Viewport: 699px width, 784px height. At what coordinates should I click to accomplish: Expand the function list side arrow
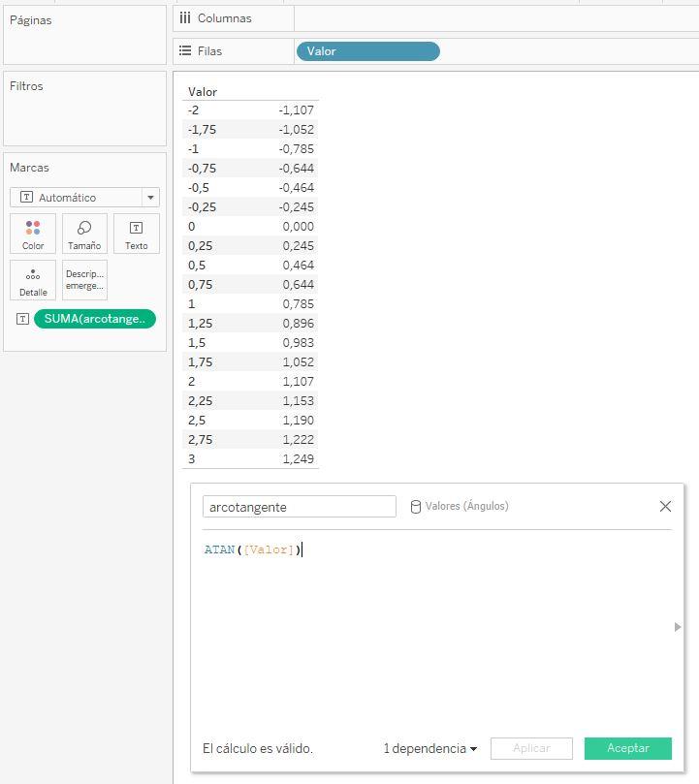point(678,627)
